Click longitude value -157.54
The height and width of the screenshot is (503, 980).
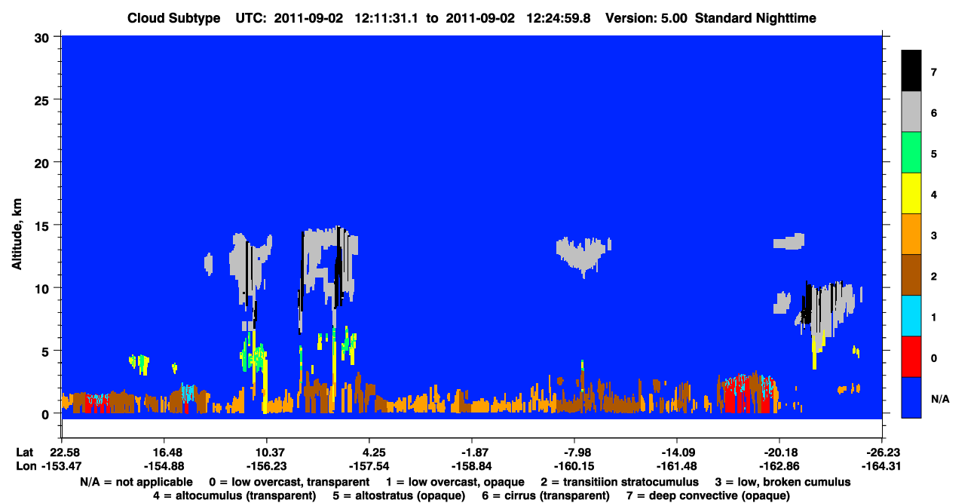[x=369, y=466]
